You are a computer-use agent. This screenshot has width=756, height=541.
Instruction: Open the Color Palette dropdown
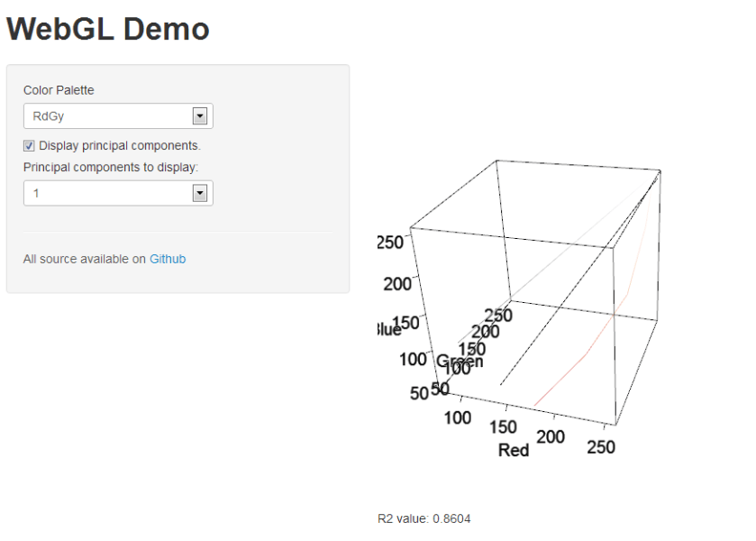pos(116,115)
